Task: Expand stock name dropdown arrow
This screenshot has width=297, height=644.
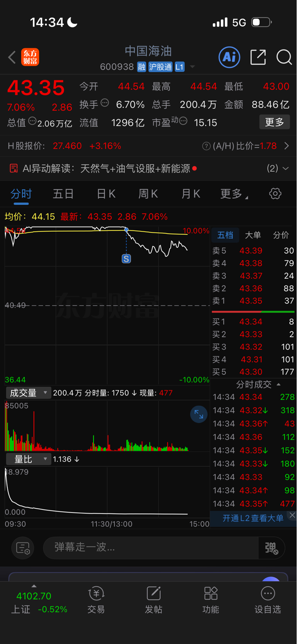Action: click(192, 67)
